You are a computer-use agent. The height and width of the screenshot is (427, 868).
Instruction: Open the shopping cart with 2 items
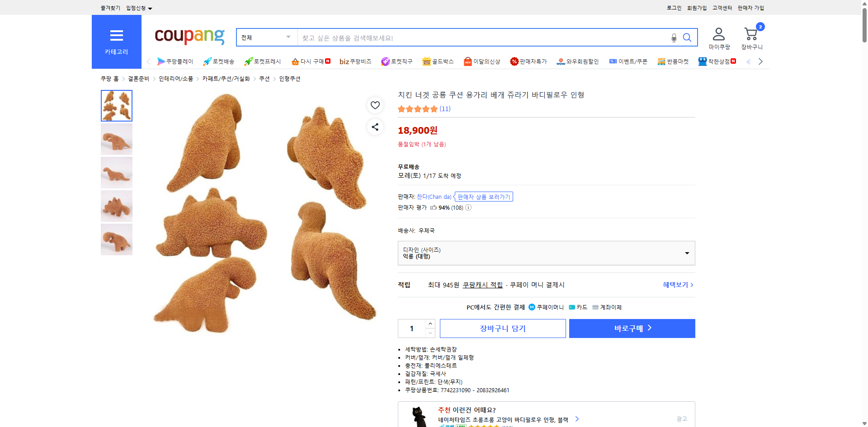pyautogui.click(x=751, y=34)
